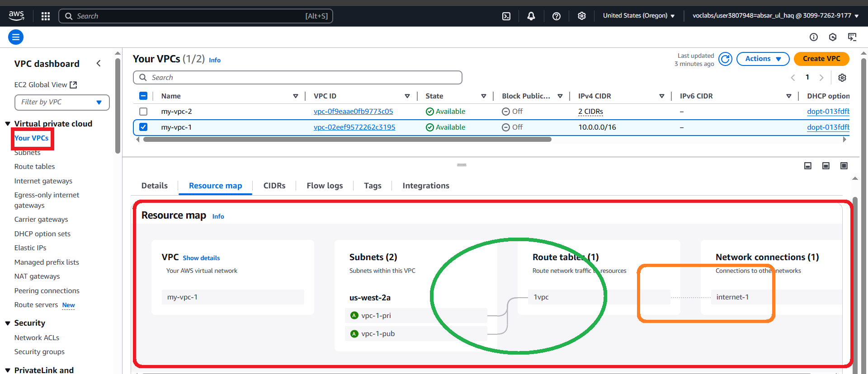Open the AWS home logo
This screenshot has height=374, width=868.
(x=16, y=16)
